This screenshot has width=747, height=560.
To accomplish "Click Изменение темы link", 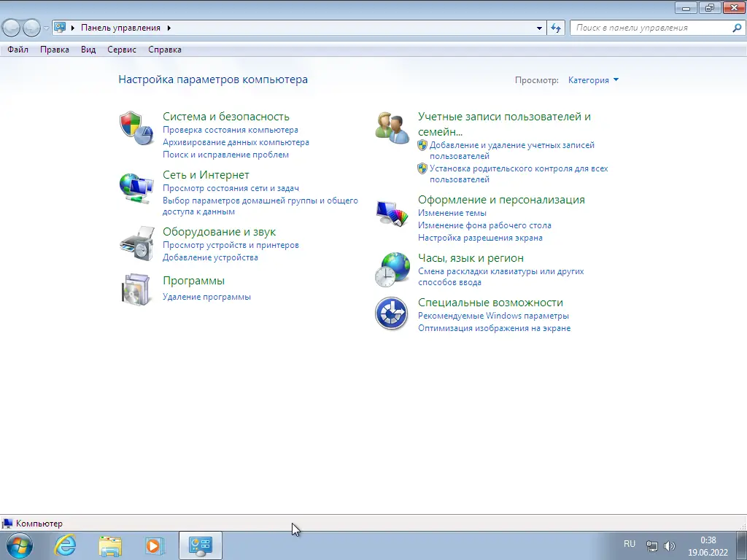I will [452, 213].
